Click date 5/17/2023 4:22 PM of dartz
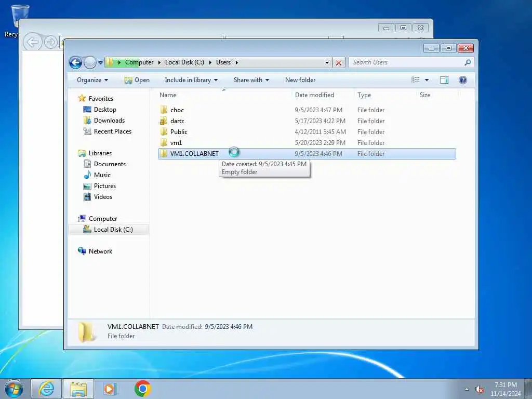 pyautogui.click(x=320, y=121)
